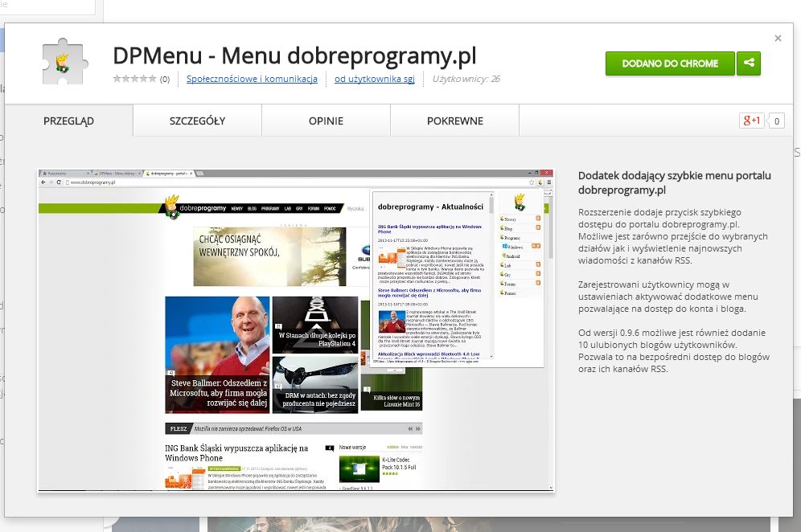This screenshot has width=801, height=532.
Task: Click the five-star rating
Action: click(x=134, y=79)
